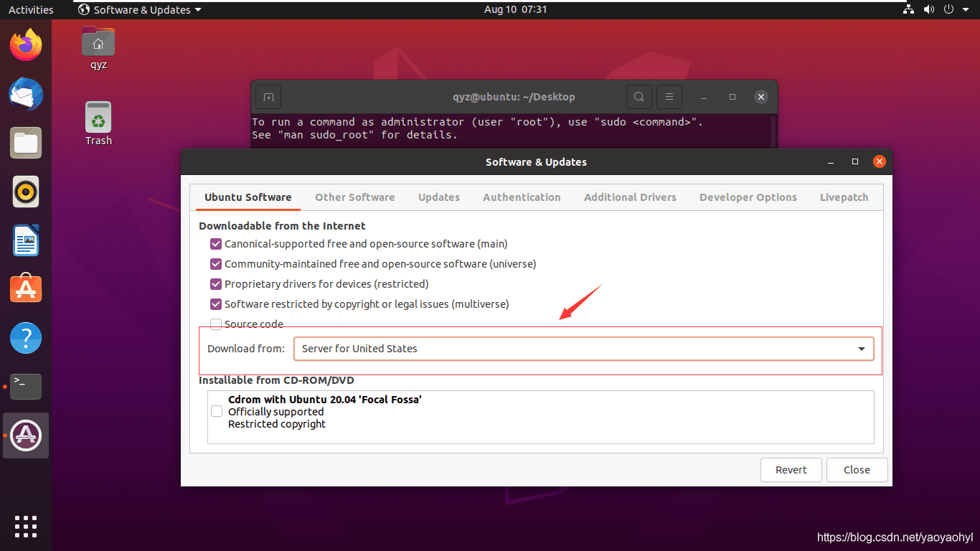Switch to Terminal via dock icon
The image size is (980, 551).
coord(26,387)
